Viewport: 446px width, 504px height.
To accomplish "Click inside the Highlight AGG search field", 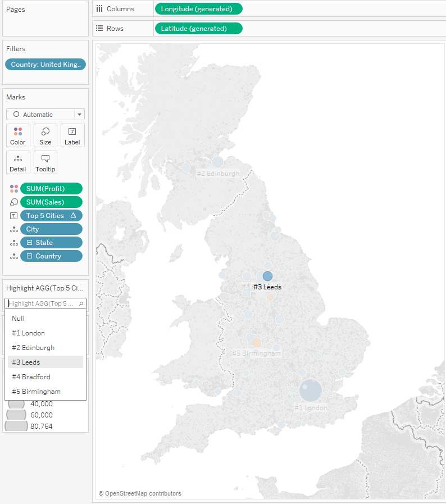I will coord(41,304).
